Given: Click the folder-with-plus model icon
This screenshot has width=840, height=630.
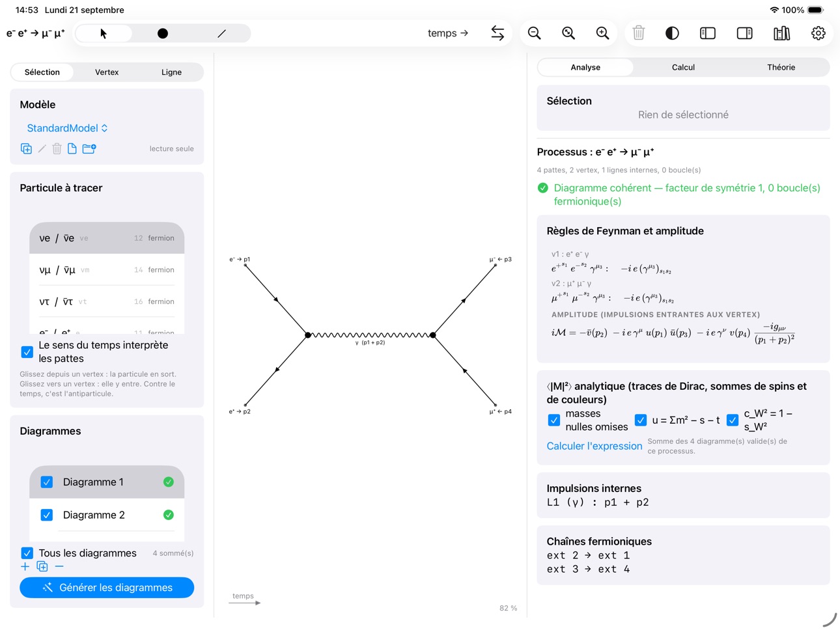Looking at the screenshot, I should click(89, 148).
